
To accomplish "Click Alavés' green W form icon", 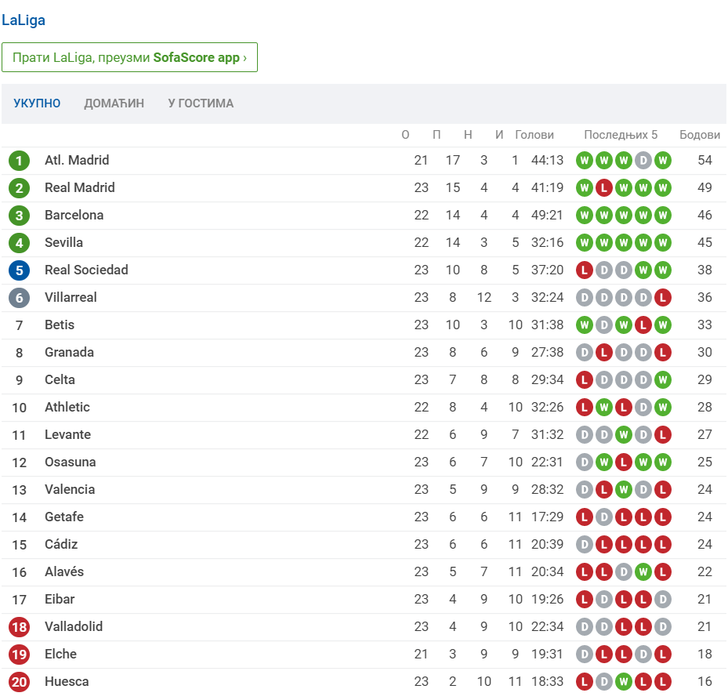I will tap(643, 572).
